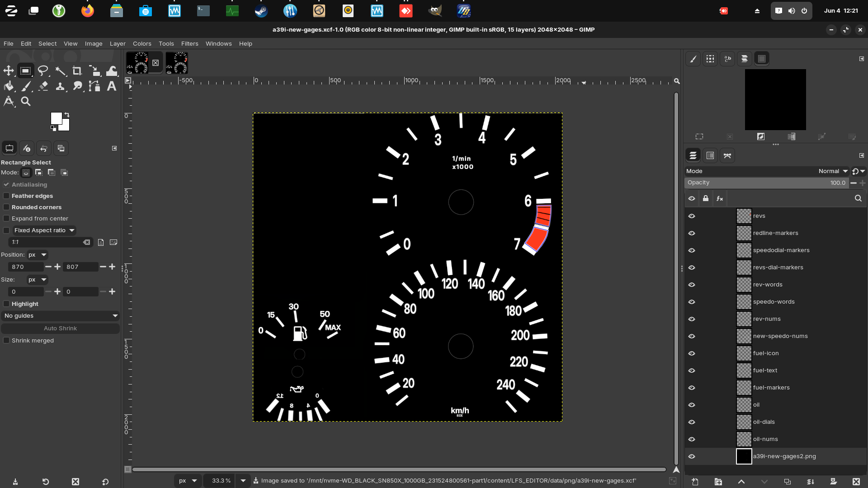
Task: Open the layer Mode Normal dropdown
Action: 833,171
